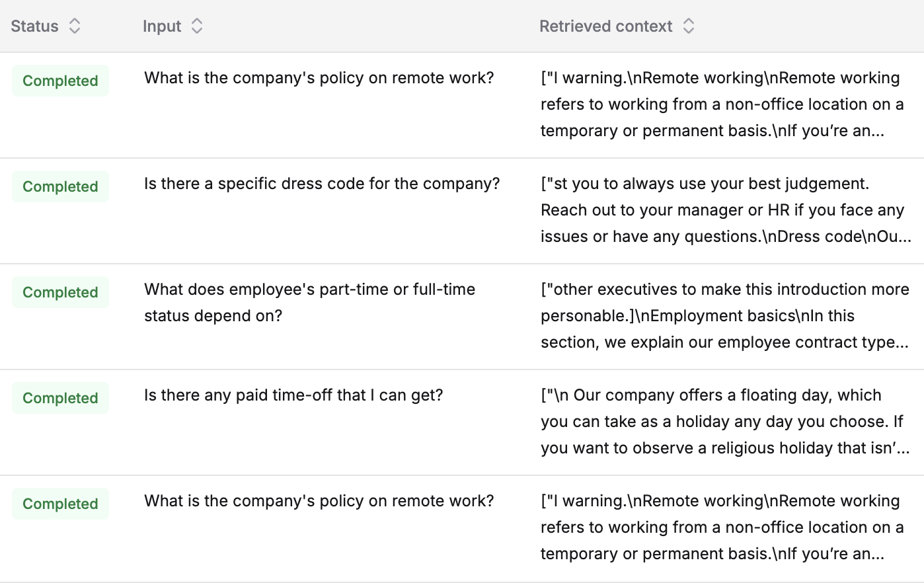Click the Input column header label

click(162, 26)
